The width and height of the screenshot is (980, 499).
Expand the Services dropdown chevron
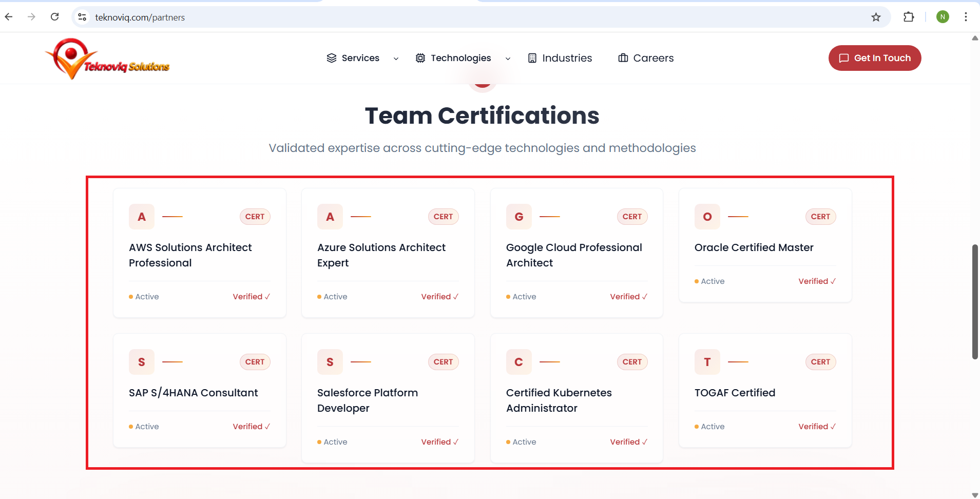(x=396, y=59)
